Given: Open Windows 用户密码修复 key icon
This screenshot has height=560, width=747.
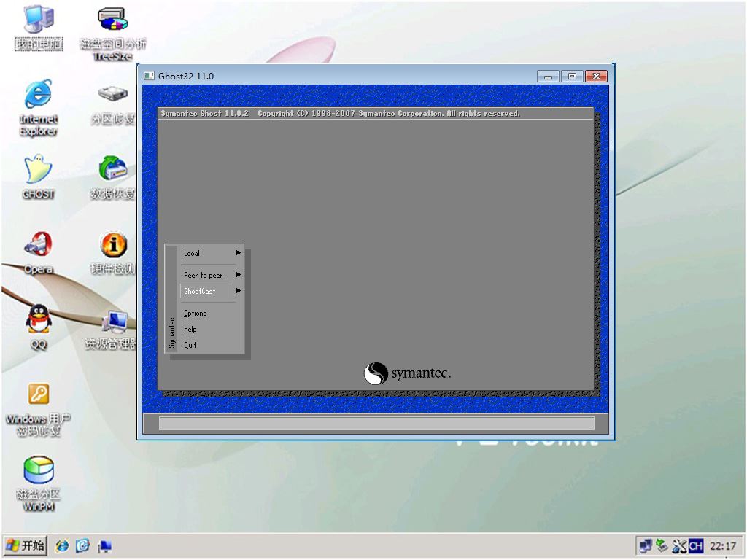Looking at the screenshot, I should [x=38, y=410].
